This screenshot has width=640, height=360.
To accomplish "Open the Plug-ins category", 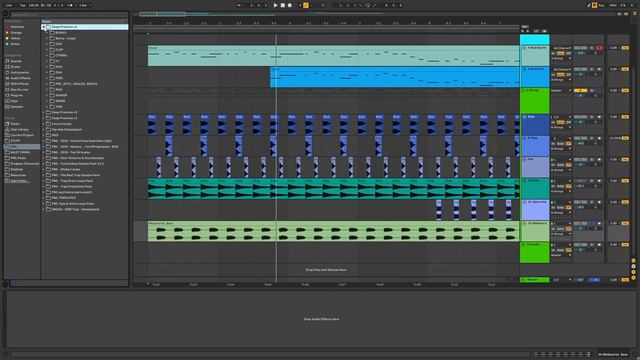I will tap(17, 95).
